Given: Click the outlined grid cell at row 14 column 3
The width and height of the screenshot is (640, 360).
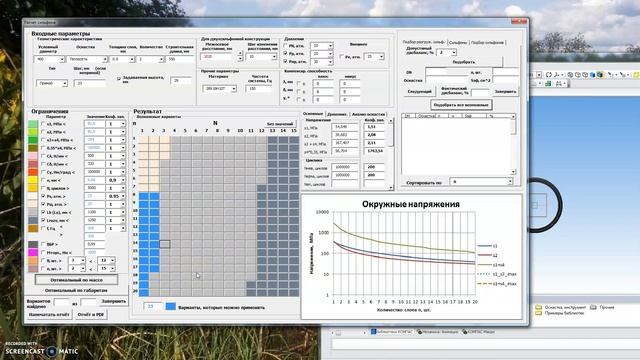Looking at the screenshot, I should pyautogui.click(x=164, y=244).
